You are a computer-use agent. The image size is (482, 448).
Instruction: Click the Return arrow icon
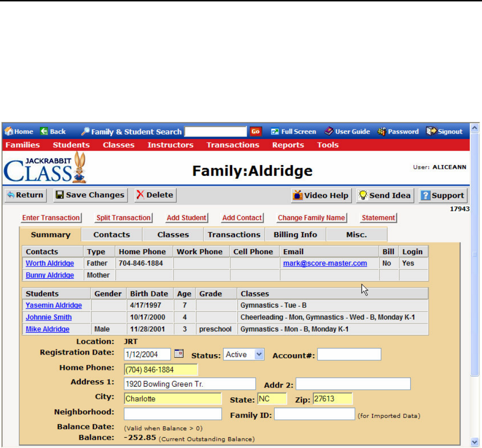coord(11,195)
